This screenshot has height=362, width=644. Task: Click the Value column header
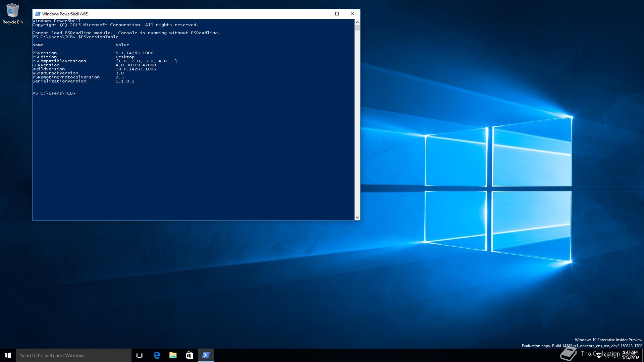point(122,45)
